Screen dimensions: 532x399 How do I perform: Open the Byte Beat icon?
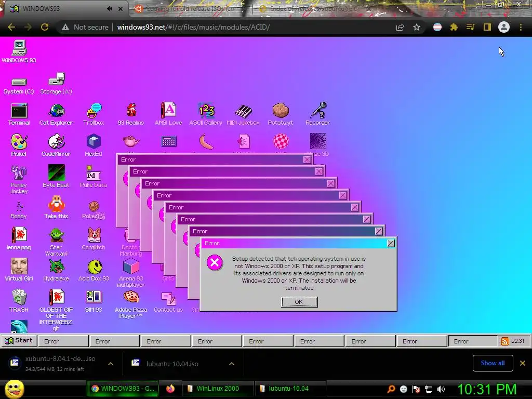tap(56, 177)
